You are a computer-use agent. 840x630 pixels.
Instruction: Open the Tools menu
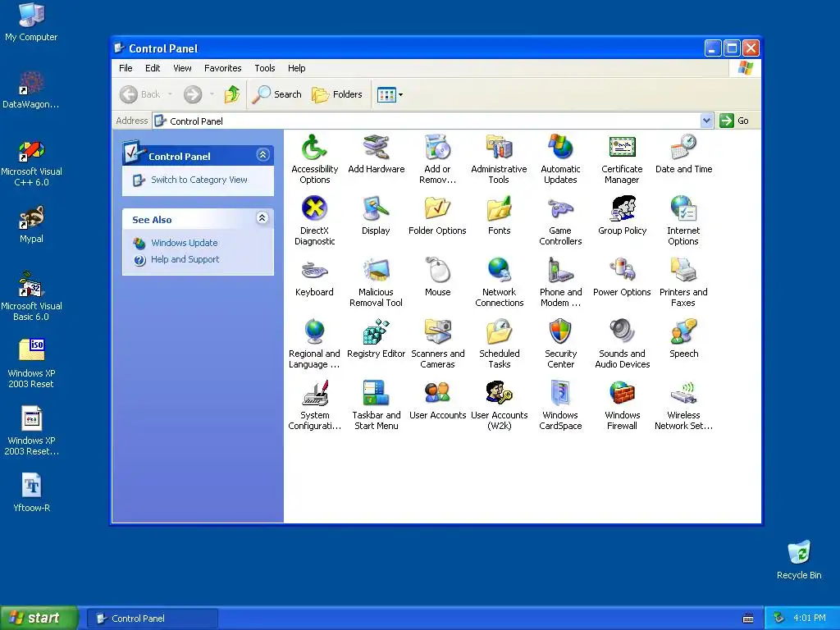[x=265, y=68]
